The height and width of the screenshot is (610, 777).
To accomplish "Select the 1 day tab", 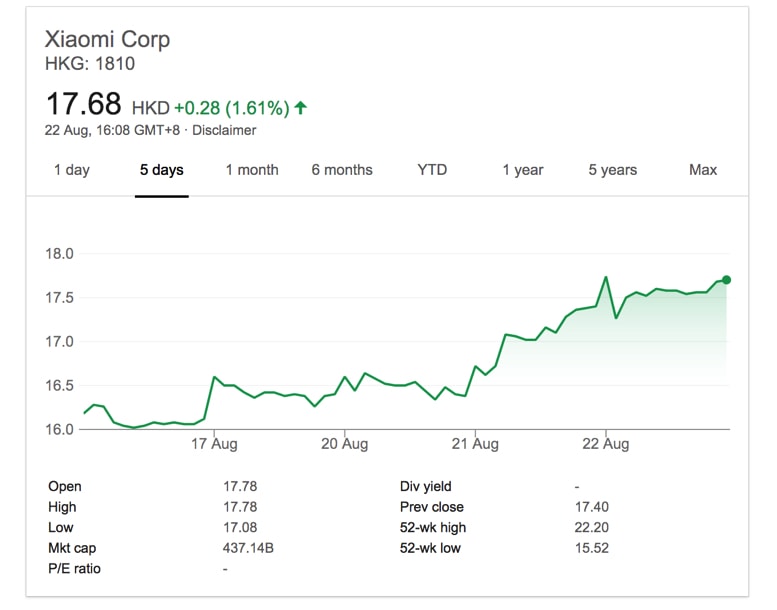I will (x=72, y=170).
